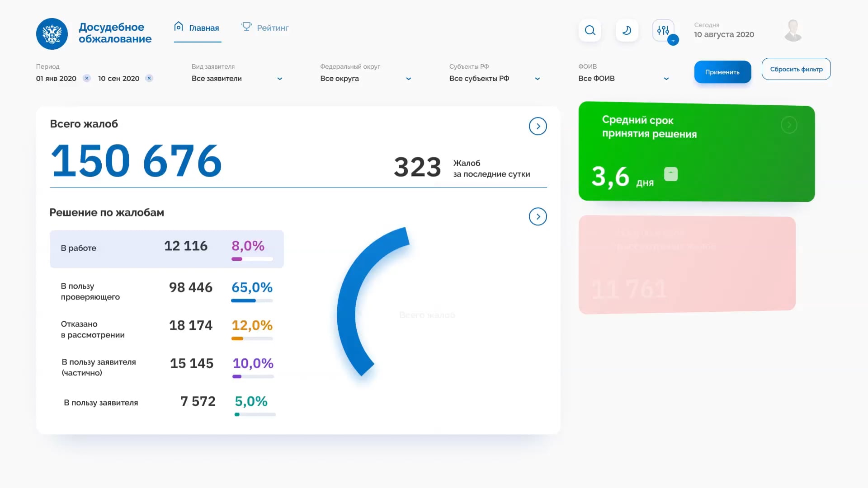This screenshot has width=868, height=488.
Task: Open the Субъекты РФ dropdown
Action: click(x=537, y=78)
